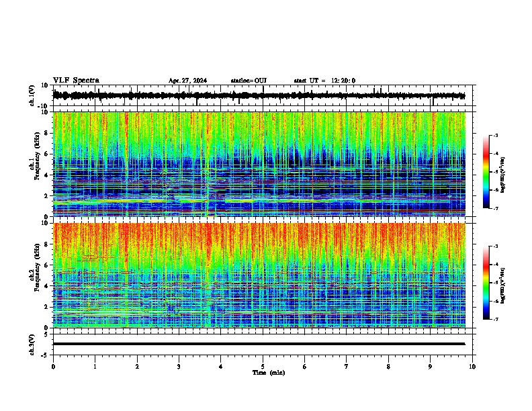Viewport: 532px width, 411px height.
Task: Click the "10" tick label on Time axis
Action: coord(472,367)
